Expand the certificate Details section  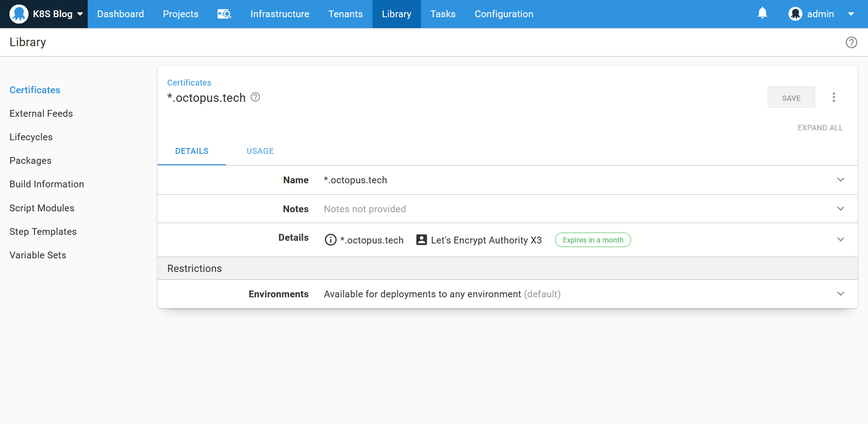coord(840,239)
